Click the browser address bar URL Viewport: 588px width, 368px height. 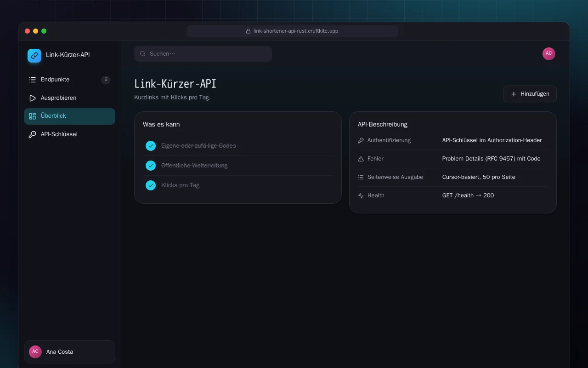coord(292,31)
